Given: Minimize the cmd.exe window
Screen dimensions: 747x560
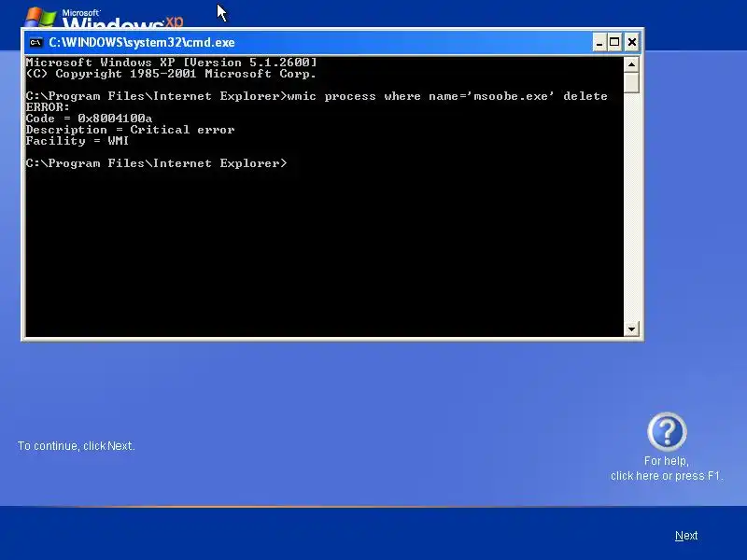Looking at the screenshot, I should pyautogui.click(x=599, y=42).
